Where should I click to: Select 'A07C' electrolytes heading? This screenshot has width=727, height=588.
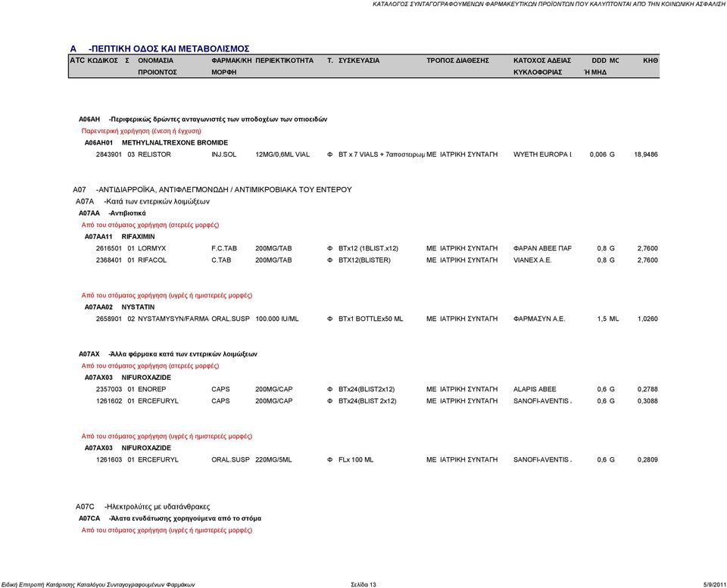click(x=143, y=507)
